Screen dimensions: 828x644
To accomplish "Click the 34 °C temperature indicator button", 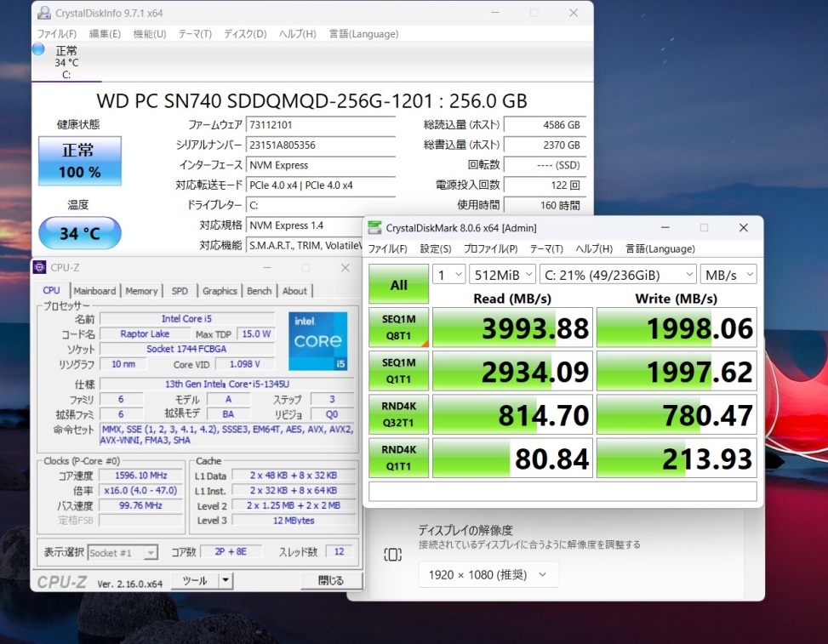I will (x=80, y=233).
